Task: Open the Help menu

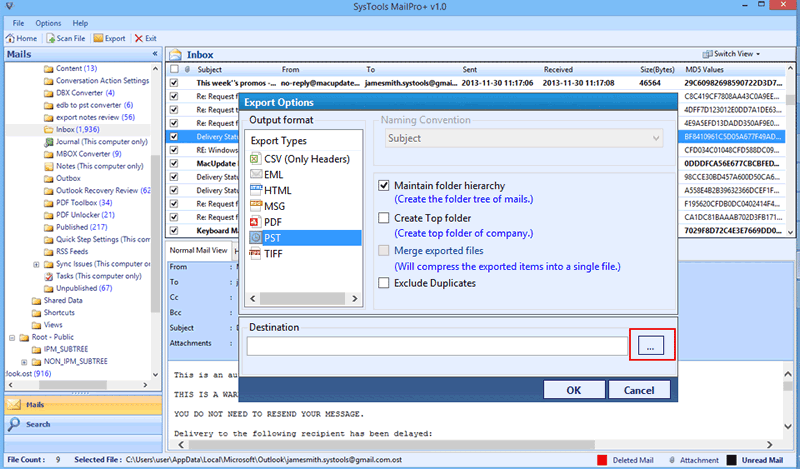Action: pyautogui.click(x=80, y=23)
